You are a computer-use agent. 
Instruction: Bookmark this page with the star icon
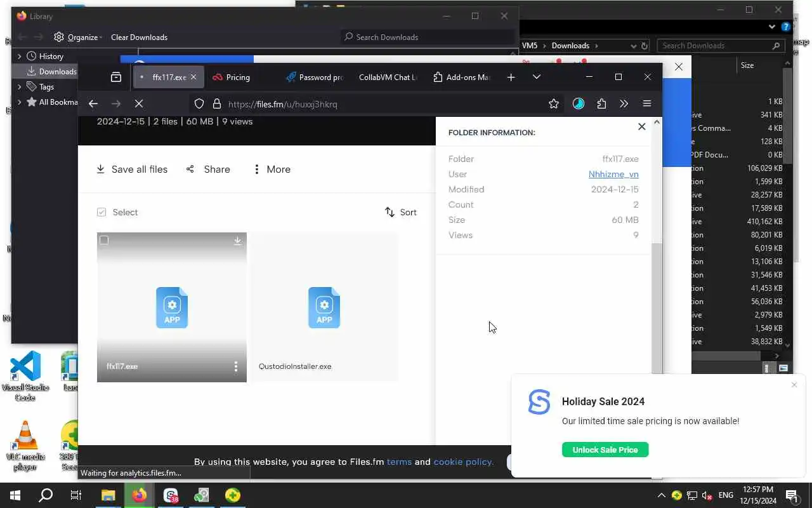coord(554,104)
